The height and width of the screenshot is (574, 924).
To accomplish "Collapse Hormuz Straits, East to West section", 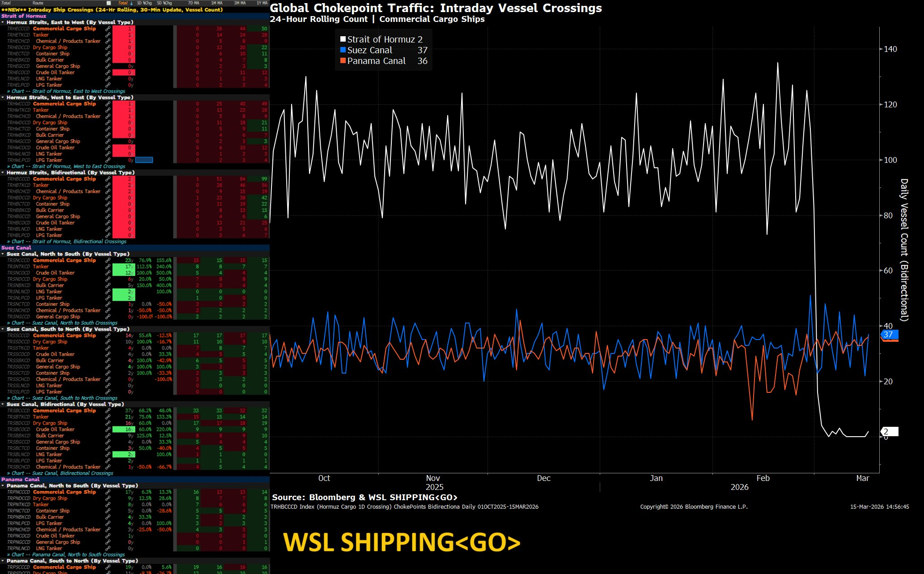I will 3,22.
